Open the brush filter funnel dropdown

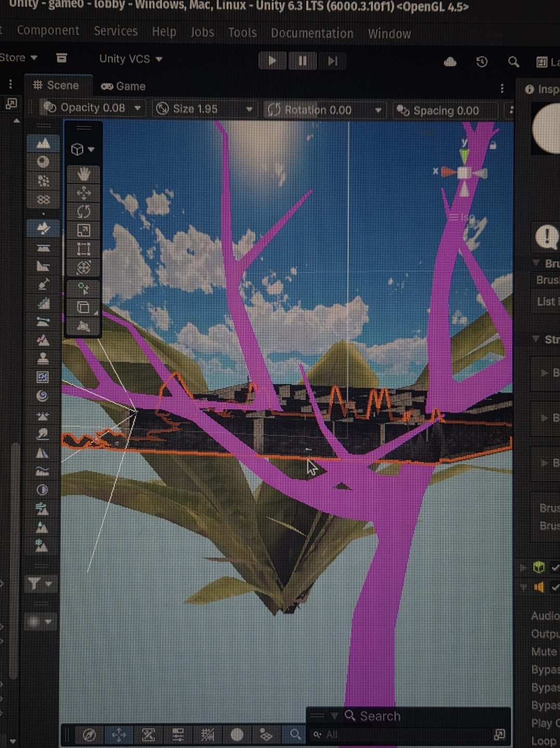coord(40,584)
